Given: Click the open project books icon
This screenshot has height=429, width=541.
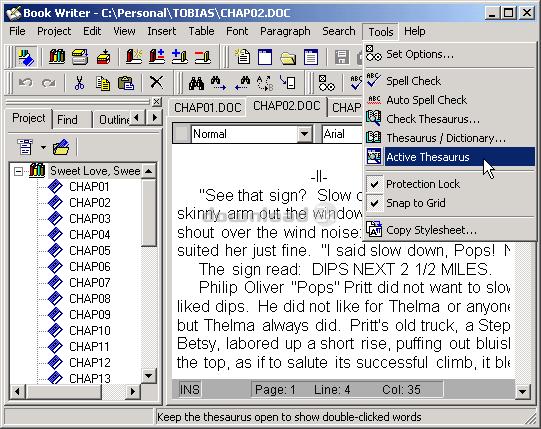Looking at the screenshot, I should 57,56.
